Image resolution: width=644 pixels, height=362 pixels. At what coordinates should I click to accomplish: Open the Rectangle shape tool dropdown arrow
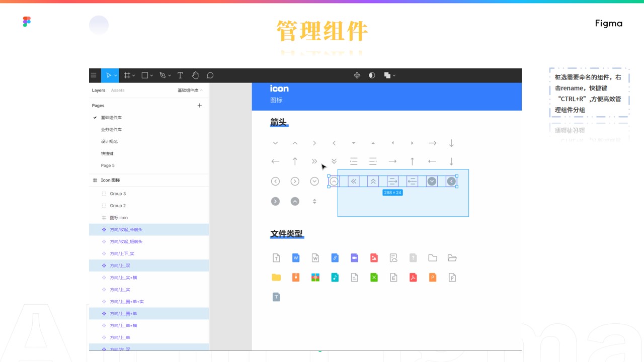coord(151,76)
